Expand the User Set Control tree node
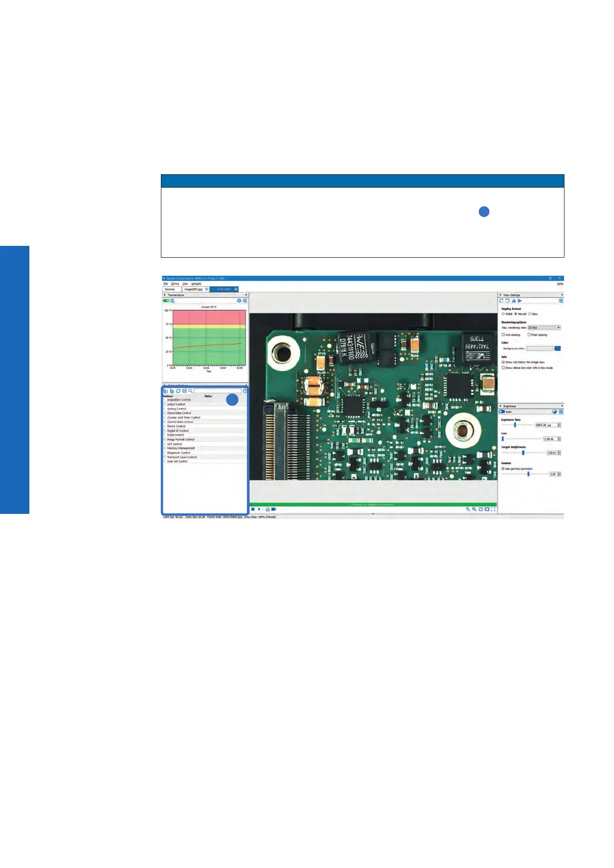The height and width of the screenshot is (868, 614). point(165,461)
